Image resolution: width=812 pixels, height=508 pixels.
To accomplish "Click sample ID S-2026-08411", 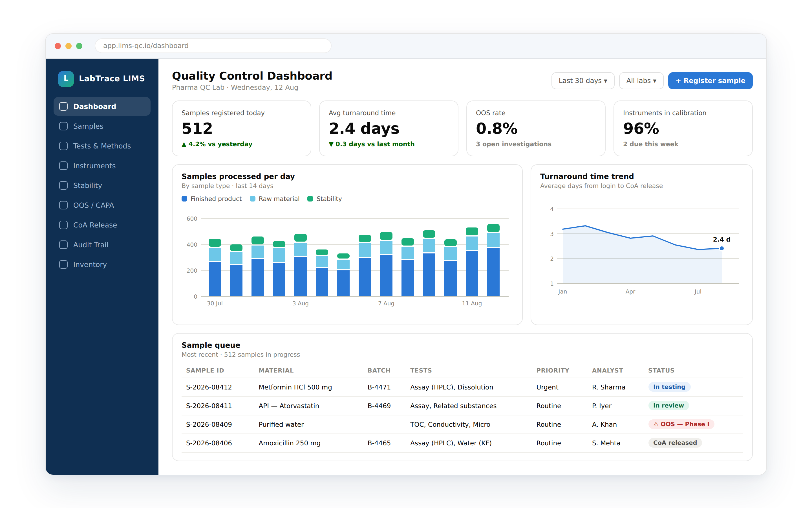I will 209,406.
